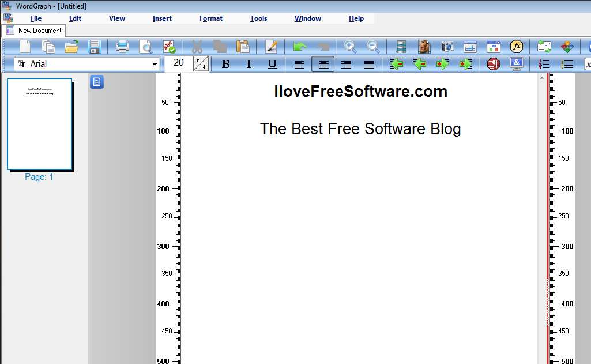Toggle italic formatting
The width and height of the screenshot is (591, 364).
pyautogui.click(x=249, y=64)
